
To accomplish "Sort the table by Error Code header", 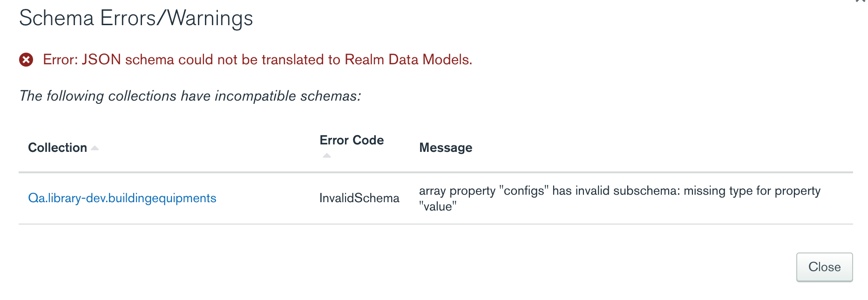I will [352, 140].
